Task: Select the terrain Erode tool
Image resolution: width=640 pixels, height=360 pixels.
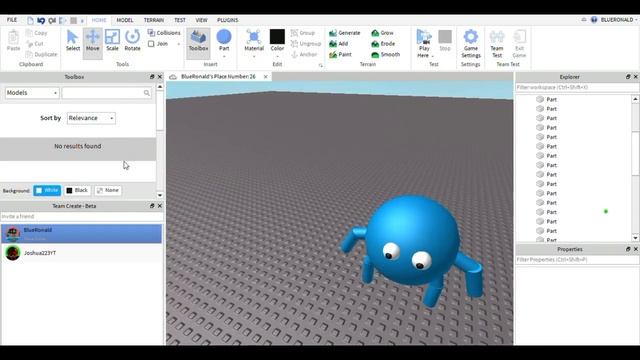Action: 383,44
